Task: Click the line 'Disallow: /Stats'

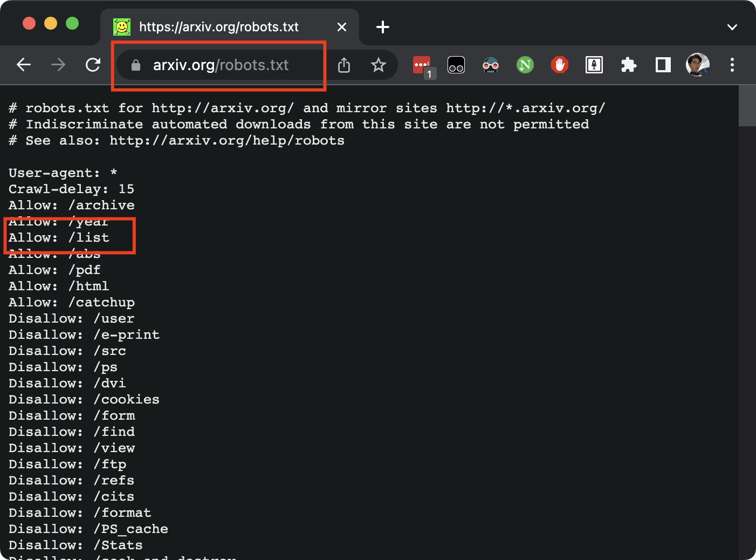Action: [75, 545]
